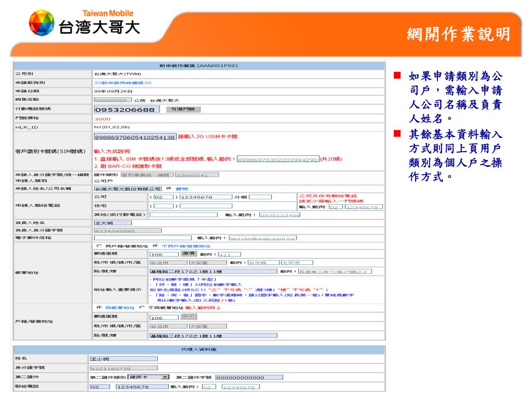Click the 第二證件字號 field 000000000000
Viewport: 532px width, 399px height.
tap(249, 377)
